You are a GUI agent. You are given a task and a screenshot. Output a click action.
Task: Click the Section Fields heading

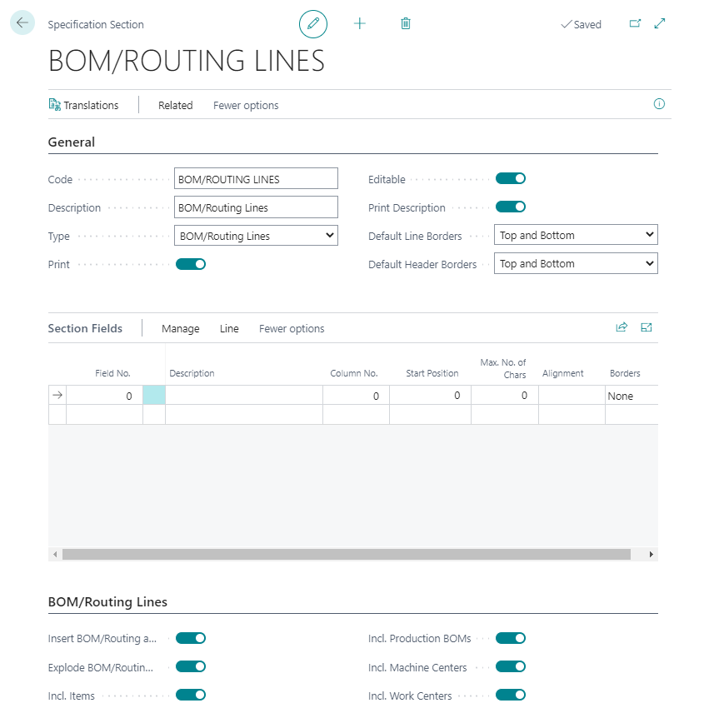[x=85, y=328]
